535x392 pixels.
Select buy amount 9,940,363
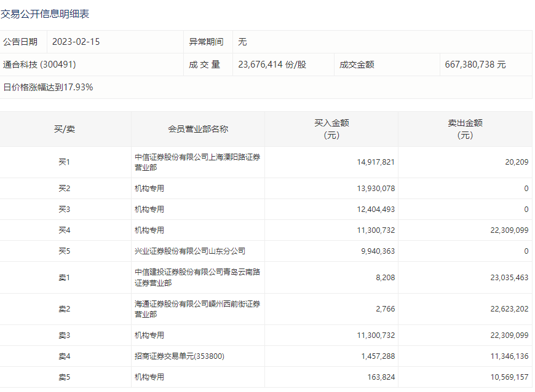tap(378, 251)
